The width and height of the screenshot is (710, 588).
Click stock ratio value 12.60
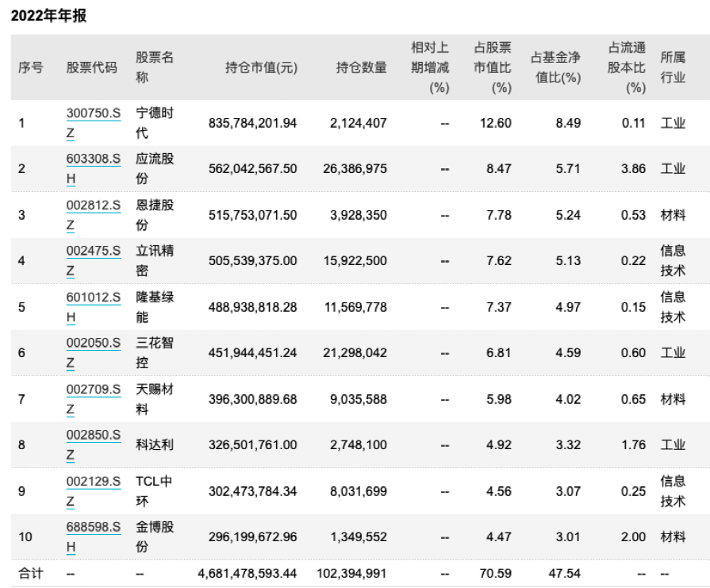coord(496,123)
